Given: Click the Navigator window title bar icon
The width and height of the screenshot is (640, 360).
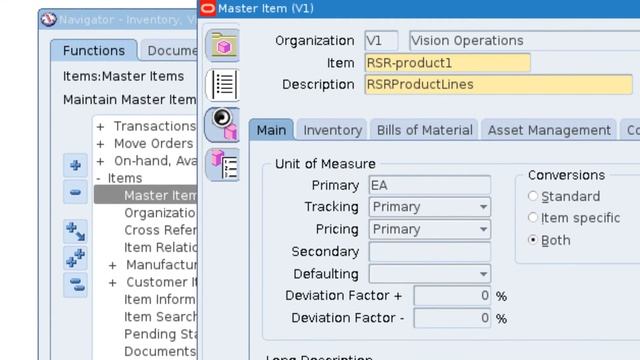Looking at the screenshot, I should (49, 20).
